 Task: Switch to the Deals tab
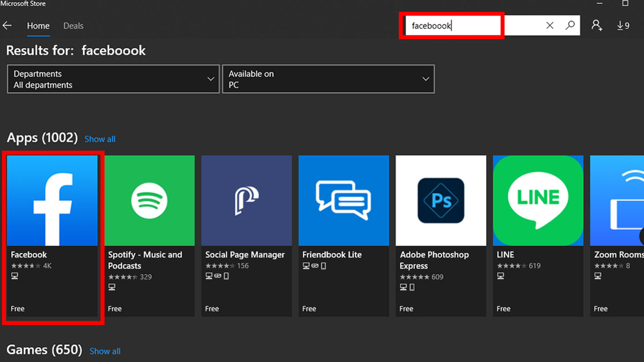(74, 26)
